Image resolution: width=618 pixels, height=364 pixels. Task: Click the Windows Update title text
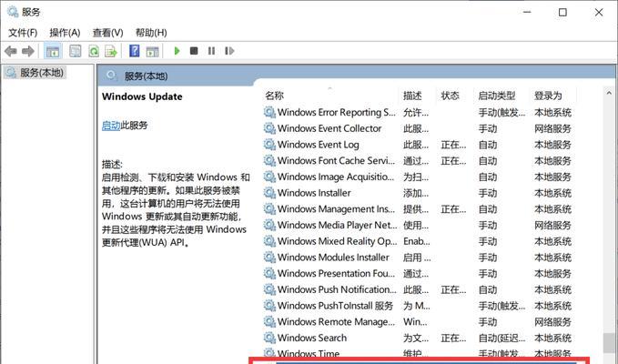142,96
